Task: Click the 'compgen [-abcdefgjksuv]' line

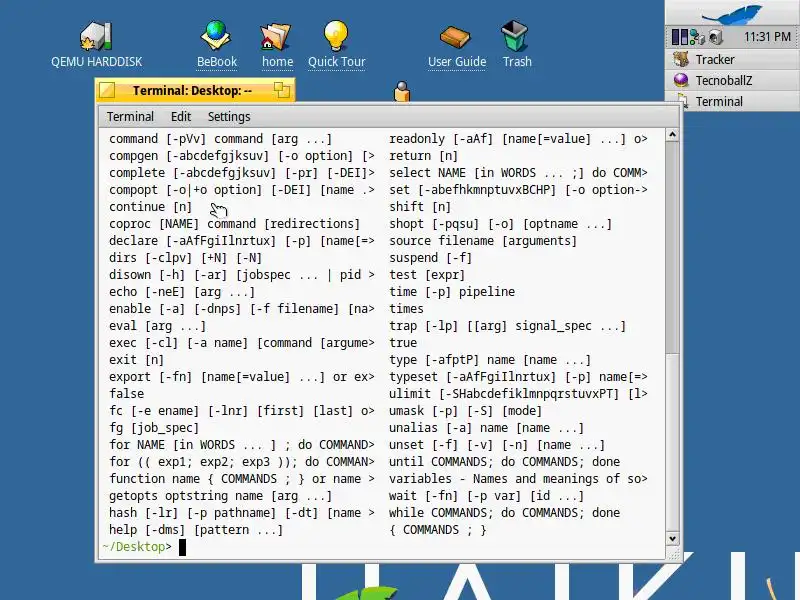Action: coord(242,156)
